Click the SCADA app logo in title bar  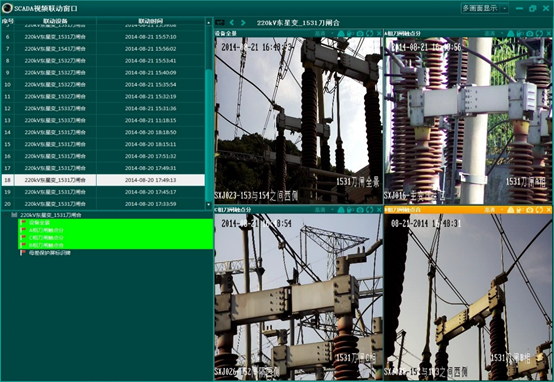pos(6,8)
